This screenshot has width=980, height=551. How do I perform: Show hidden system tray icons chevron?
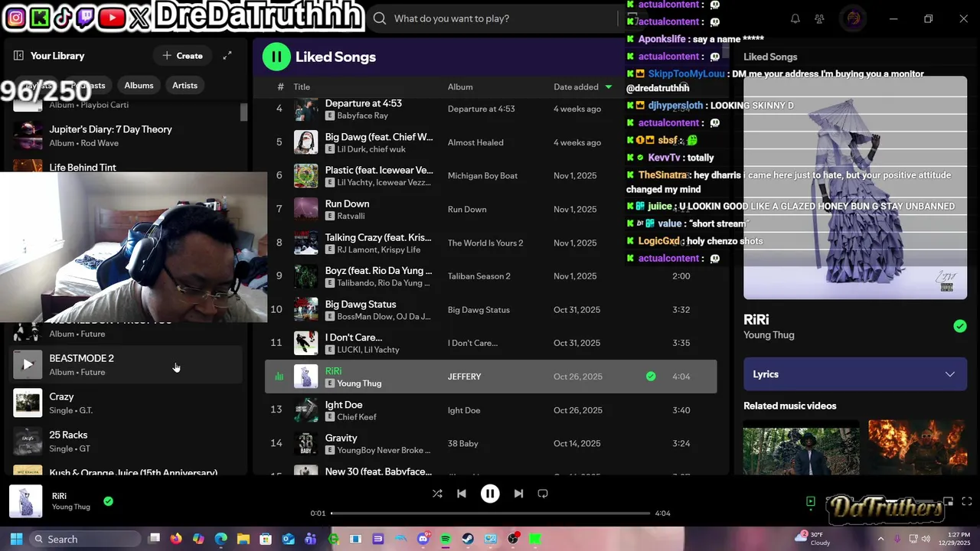coord(880,539)
